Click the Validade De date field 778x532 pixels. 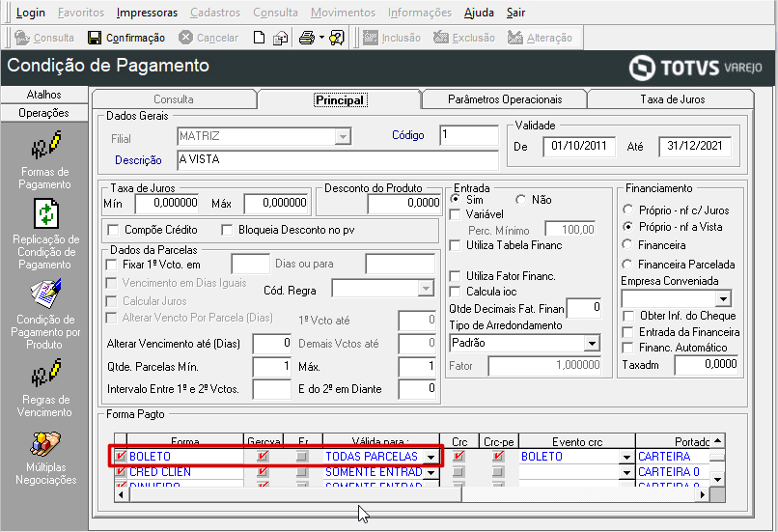point(579,147)
